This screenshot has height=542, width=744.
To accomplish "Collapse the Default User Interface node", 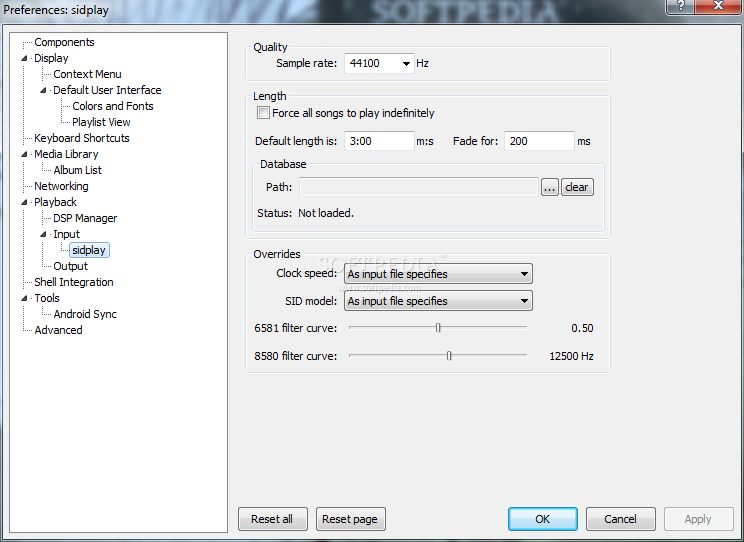I will [x=43, y=90].
